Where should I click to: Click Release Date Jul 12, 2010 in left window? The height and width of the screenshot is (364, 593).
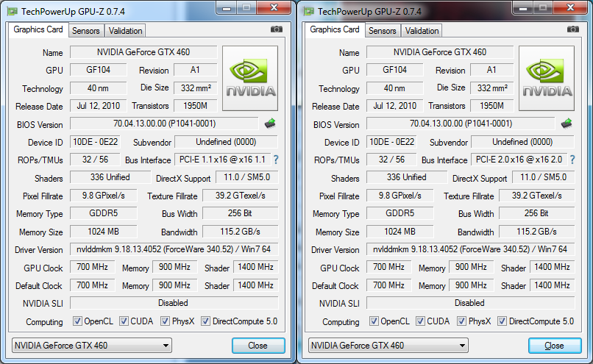(x=99, y=106)
